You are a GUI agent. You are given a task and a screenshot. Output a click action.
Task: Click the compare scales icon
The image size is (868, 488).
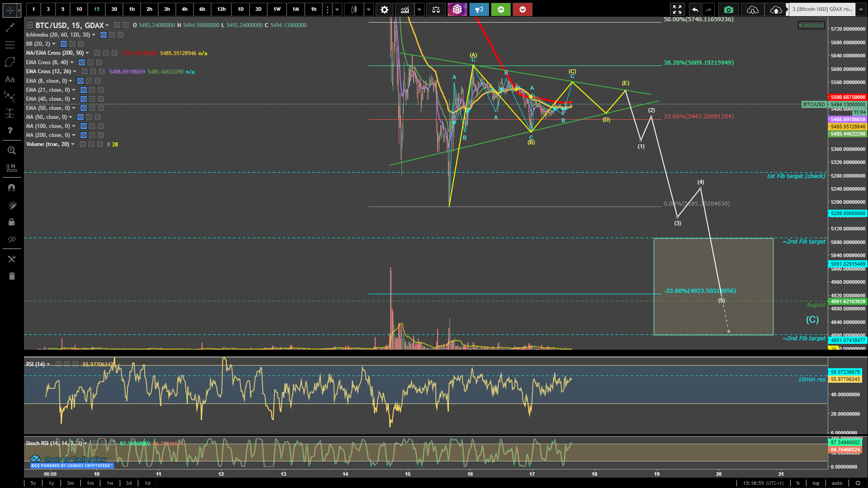pos(436,9)
